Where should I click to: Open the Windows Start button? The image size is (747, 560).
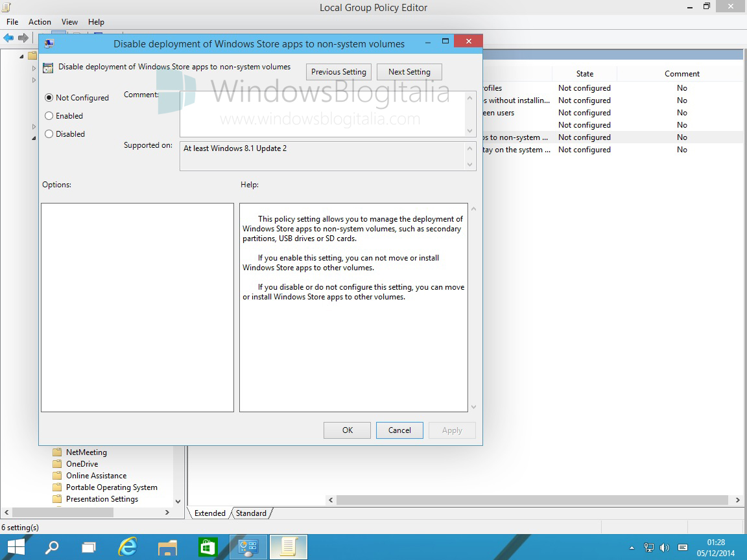coord(16,547)
